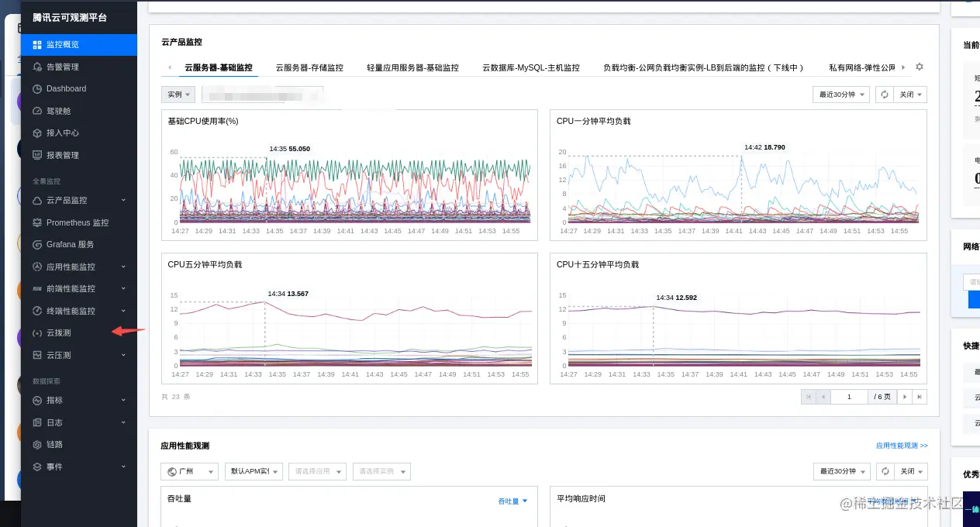The width and height of the screenshot is (980, 527).
Task: Open 最近30分钟 dropdown in 应用性能观测
Action: [841, 471]
